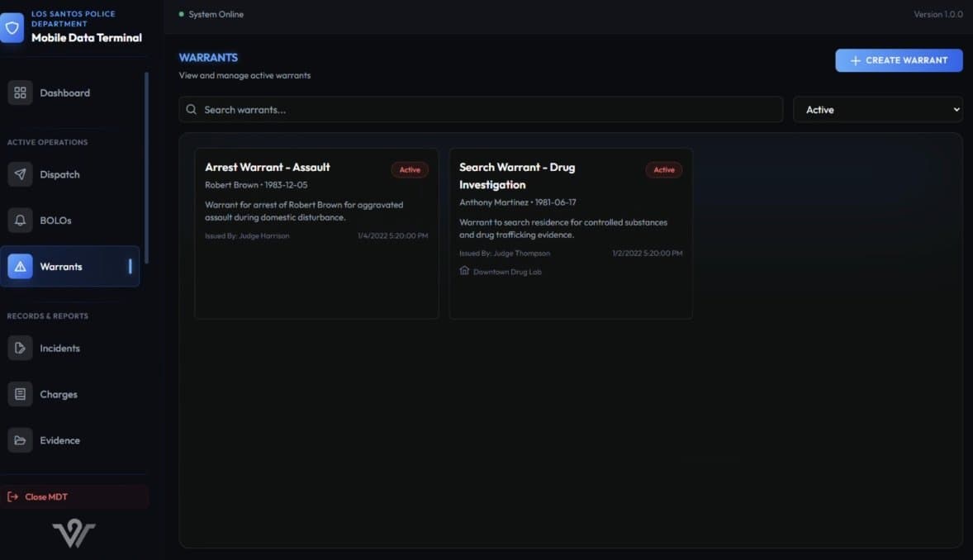Select the Charges document icon
This screenshot has width=973, height=560.
click(x=20, y=395)
